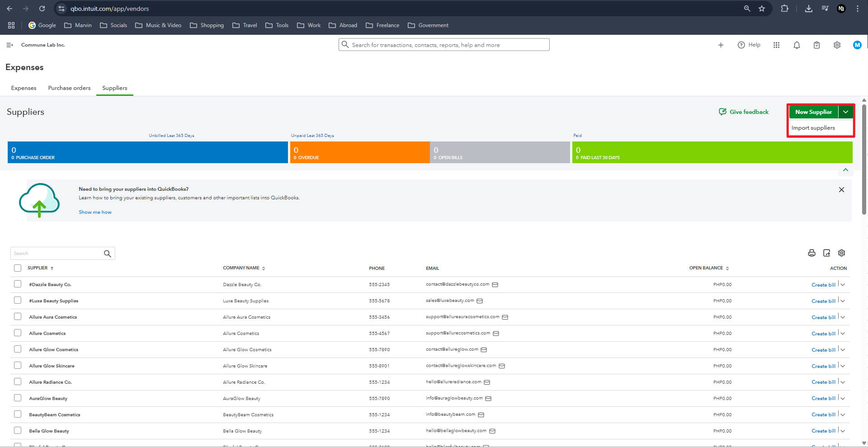
Task: Dismiss the import suppliers banner
Action: coord(841,190)
